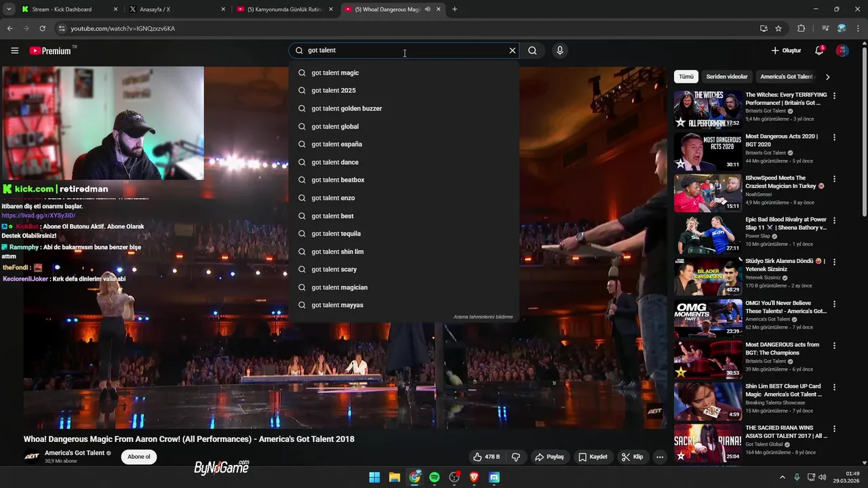This screenshot has width=868, height=488.
Task: Mute the playing tab via speaker icon
Action: tap(427, 9)
